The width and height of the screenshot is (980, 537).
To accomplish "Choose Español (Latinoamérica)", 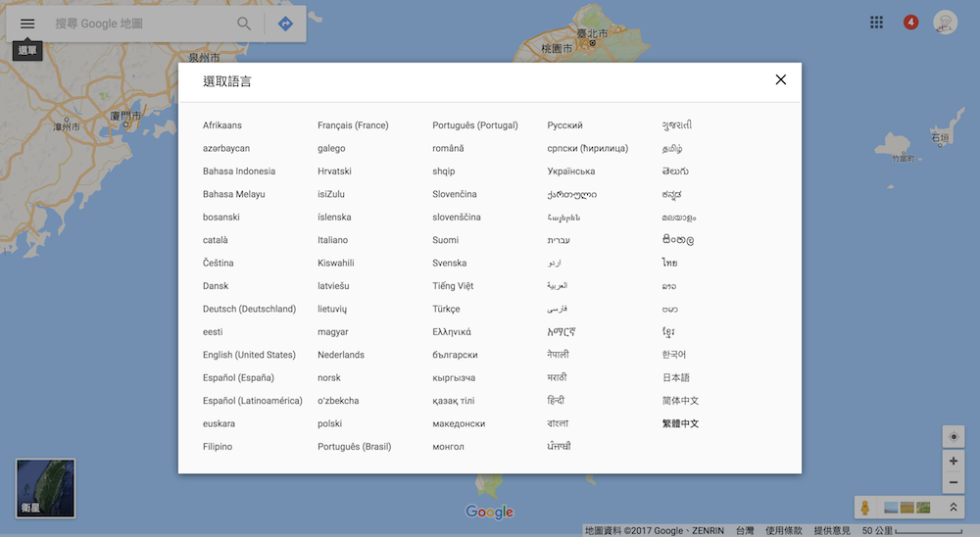I will [x=253, y=401].
